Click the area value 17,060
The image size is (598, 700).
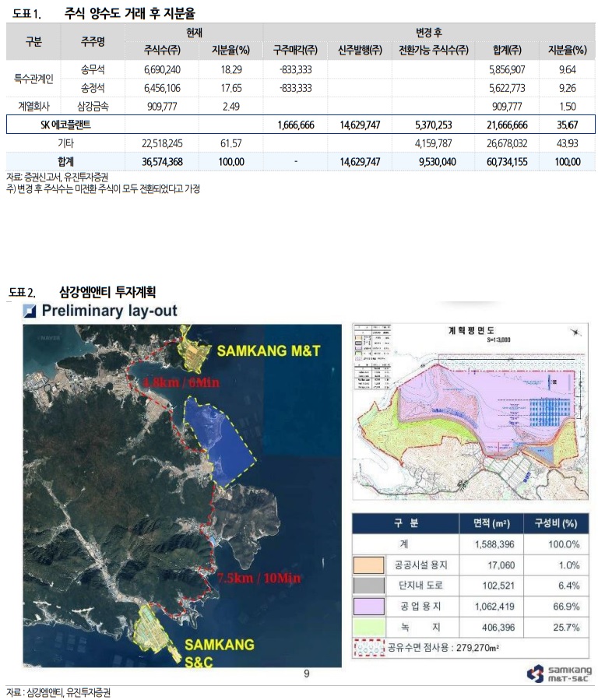(501, 565)
